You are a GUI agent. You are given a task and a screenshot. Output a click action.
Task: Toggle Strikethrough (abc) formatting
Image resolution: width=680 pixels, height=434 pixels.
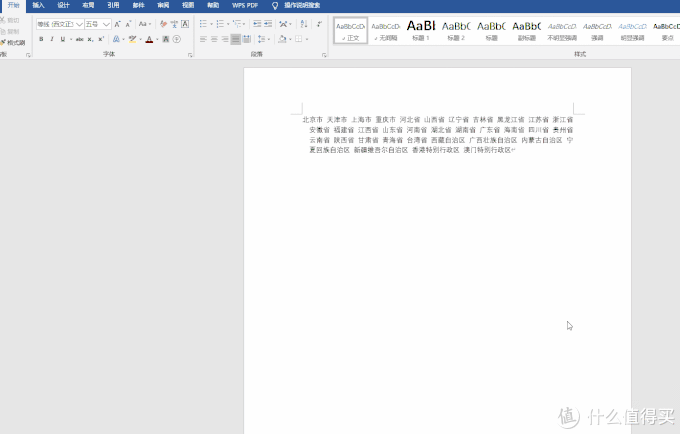79,39
